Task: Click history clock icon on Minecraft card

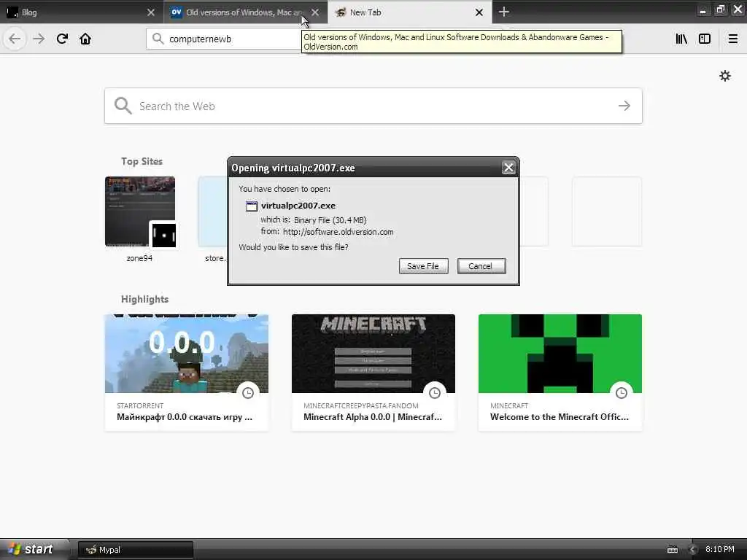Action: (x=622, y=393)
